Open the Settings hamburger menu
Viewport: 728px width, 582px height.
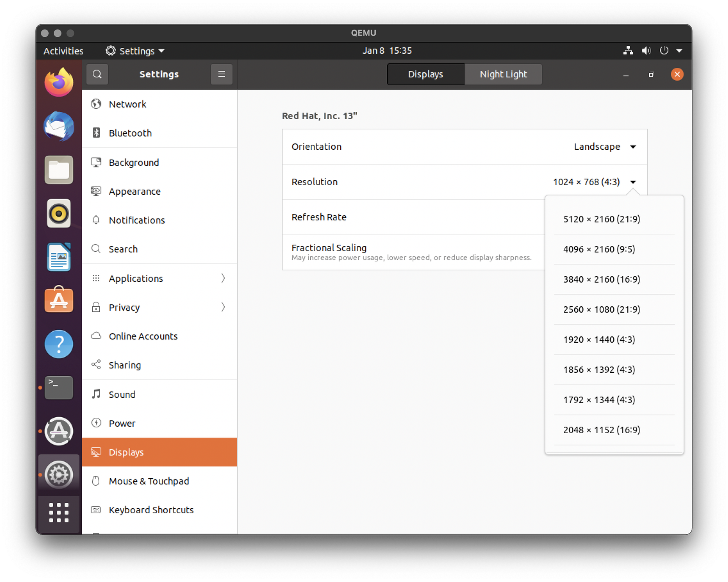coord(222,74)
